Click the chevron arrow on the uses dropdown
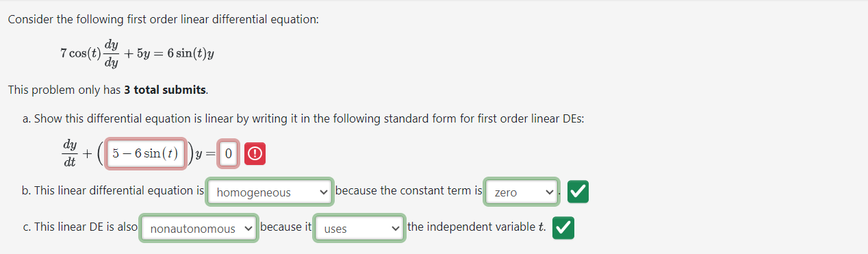 tap(396, 229)
